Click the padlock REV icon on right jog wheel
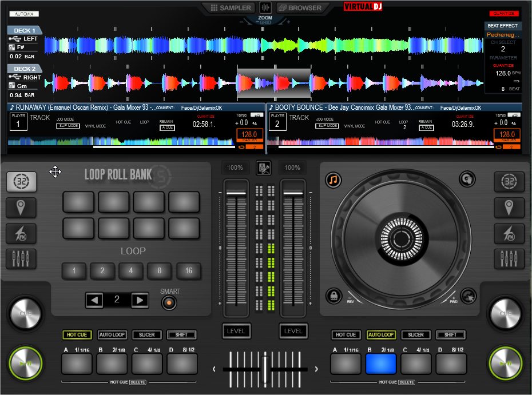 click(x=334, y=296)
